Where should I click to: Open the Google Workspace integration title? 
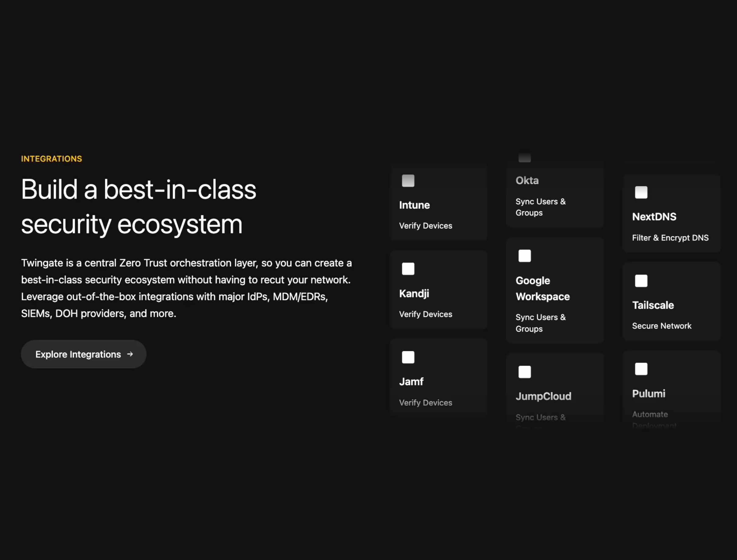click(543, 289)
